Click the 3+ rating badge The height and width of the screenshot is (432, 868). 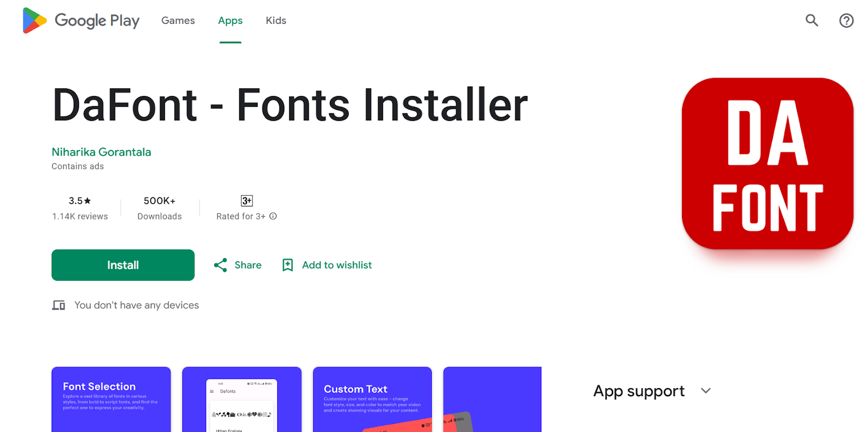click(x=247, y=201)
